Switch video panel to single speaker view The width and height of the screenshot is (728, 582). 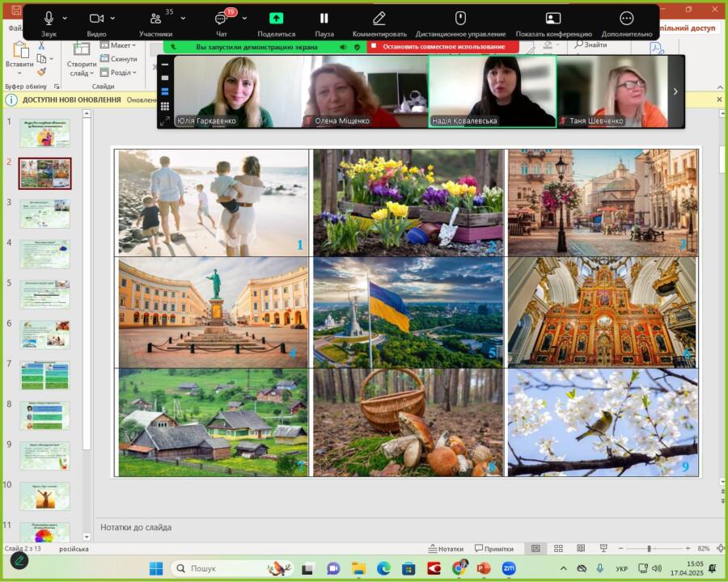click(165, 78)
